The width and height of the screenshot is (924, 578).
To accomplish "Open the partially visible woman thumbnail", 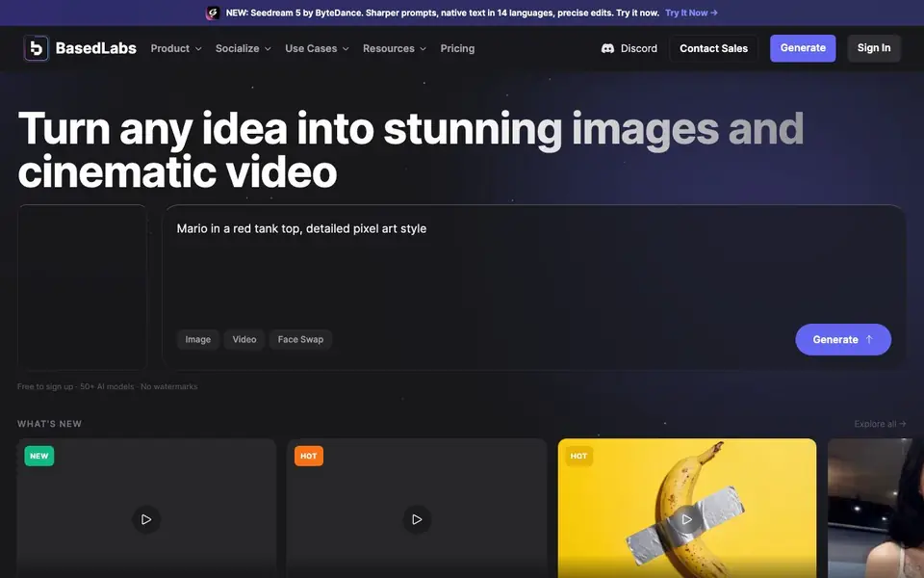I will 876,508.
